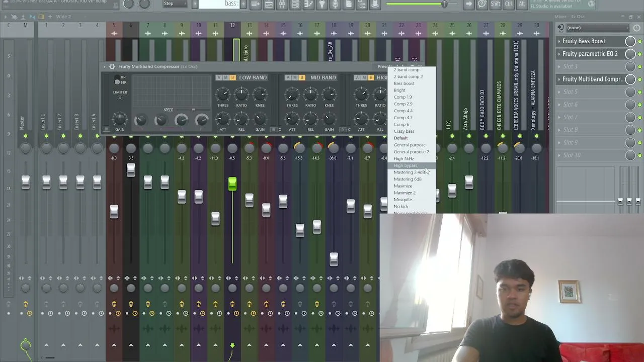This screenshot has width=644, height=362.
Task: Click the green volume fader of track 12
Action: (232, 184)
